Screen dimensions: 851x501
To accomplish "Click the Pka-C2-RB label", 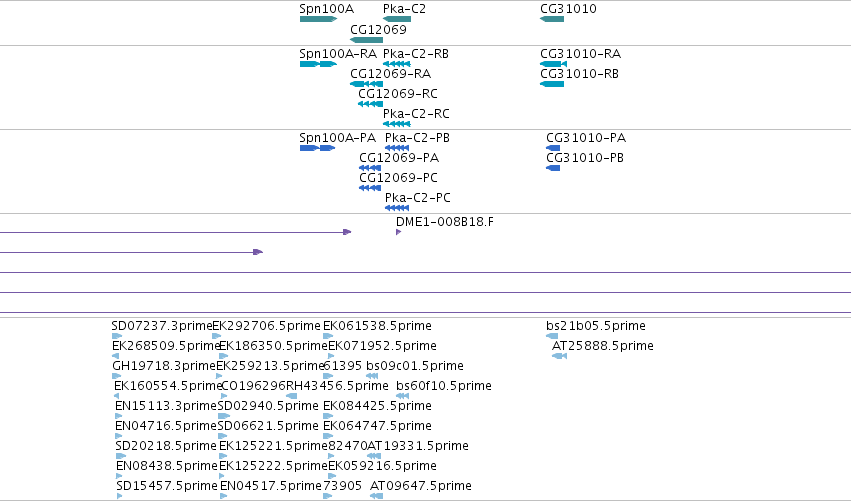I will (416, 54).
